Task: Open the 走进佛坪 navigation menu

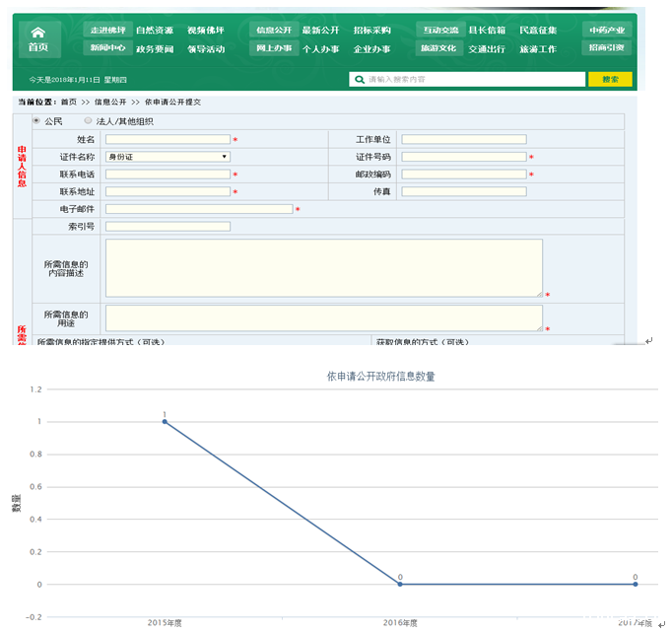Action: [x=105, y=31]
